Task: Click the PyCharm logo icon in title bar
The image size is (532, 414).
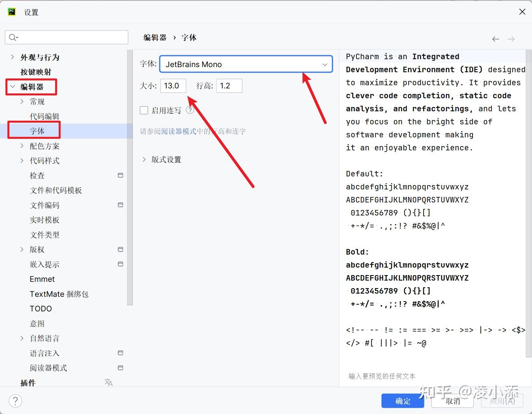Action: (x=11, y=11)
